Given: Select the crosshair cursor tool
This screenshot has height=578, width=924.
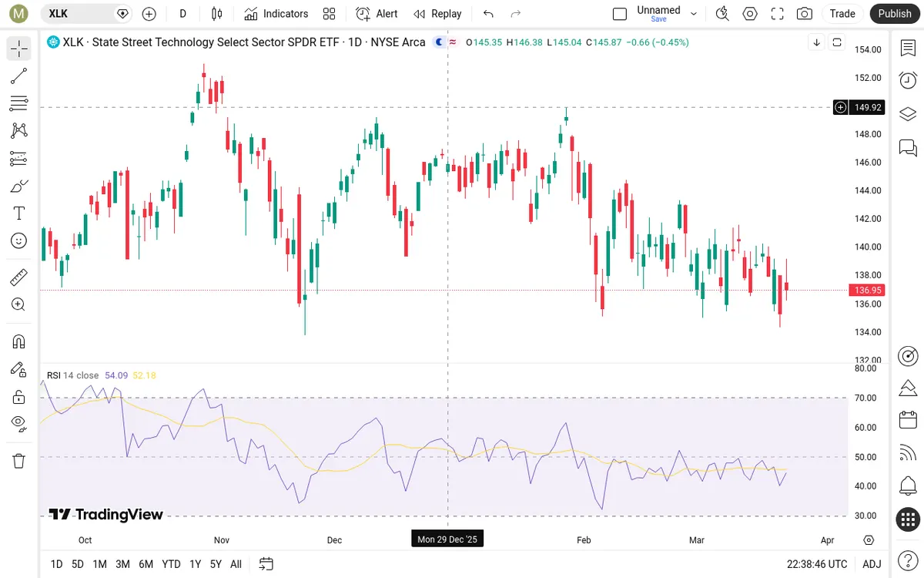Looking at the screenshot, I should click(19, 49).
